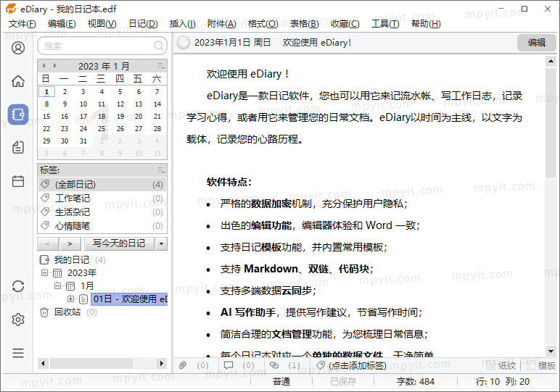Open the hamburger menu icon in sidebar
The height and width of the screenshot is (392, 560).
18,353
